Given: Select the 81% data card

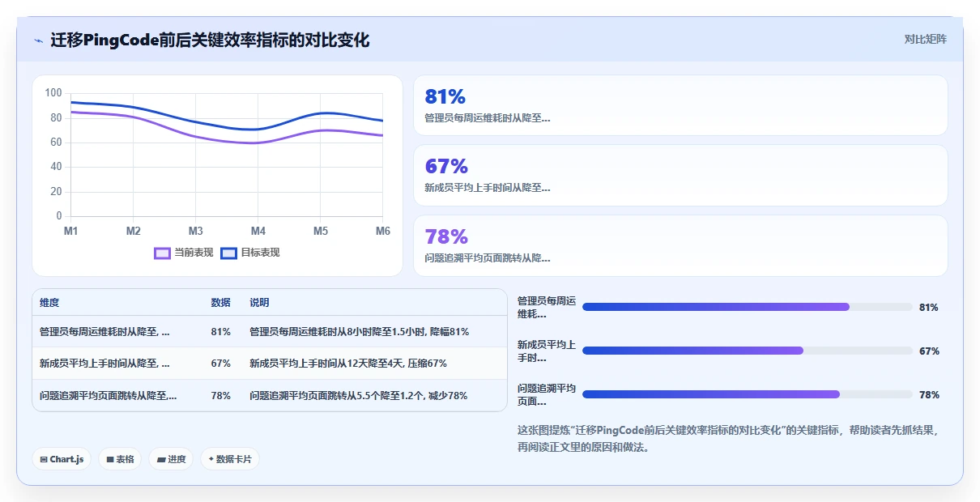Looking at the screenshot, I should (x=680, y=105).
